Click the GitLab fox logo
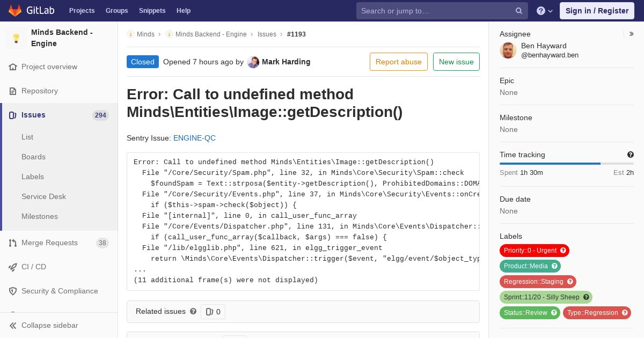 click(15, 10)
